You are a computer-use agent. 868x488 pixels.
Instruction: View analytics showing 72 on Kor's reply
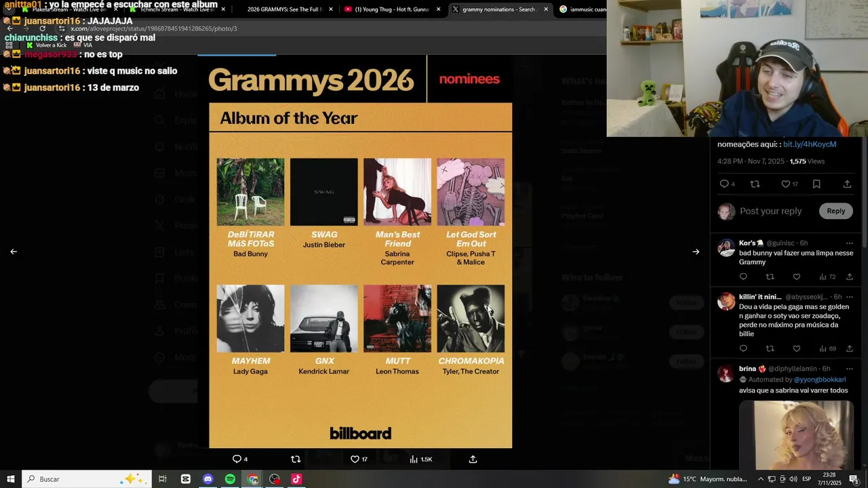point(827,277)
